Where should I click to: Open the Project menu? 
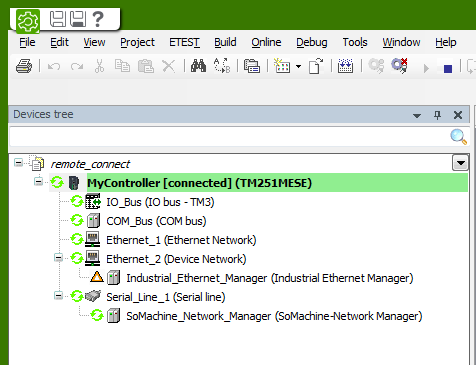tap(137, 43)
